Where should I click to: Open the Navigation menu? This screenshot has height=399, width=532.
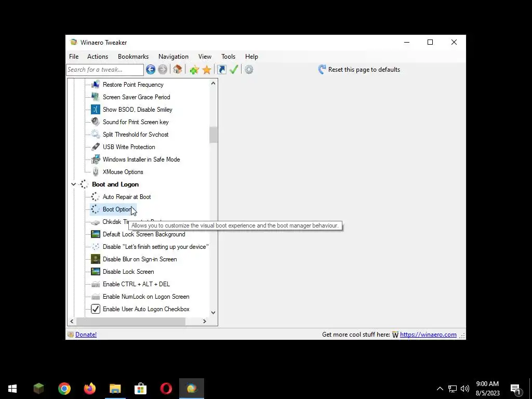(174, 56)
